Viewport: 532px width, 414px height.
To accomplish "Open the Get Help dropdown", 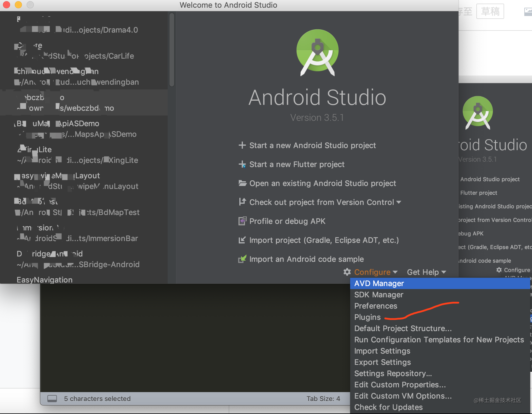I will coord(427,272).
